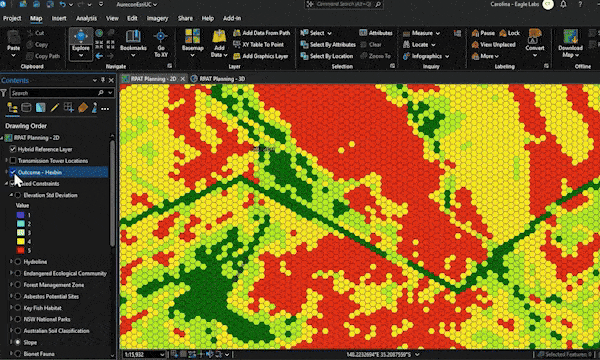
Task: Click the undo arrow in quick access toolbar
Action: click(62, 5)
